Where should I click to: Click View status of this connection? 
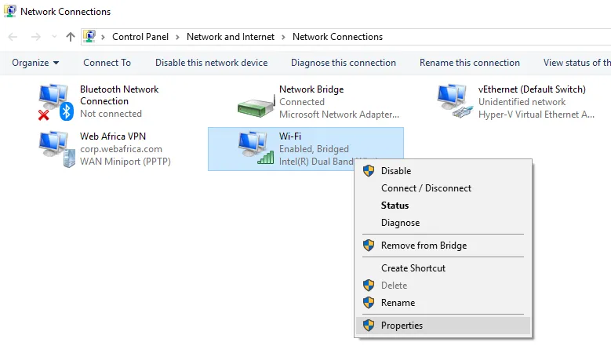coord(577,63)
